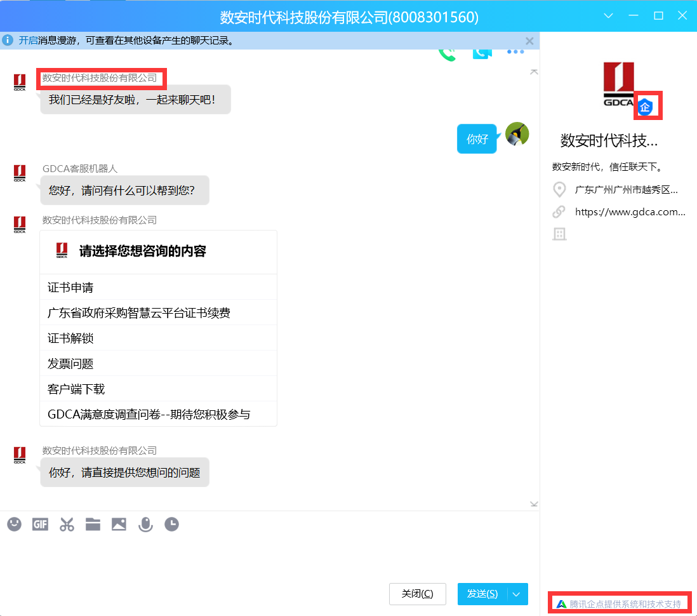The height and width of the screenshot is (616, 697).
Task: Click the blue info icon in the notice bar
Action: tap(8, 41)
